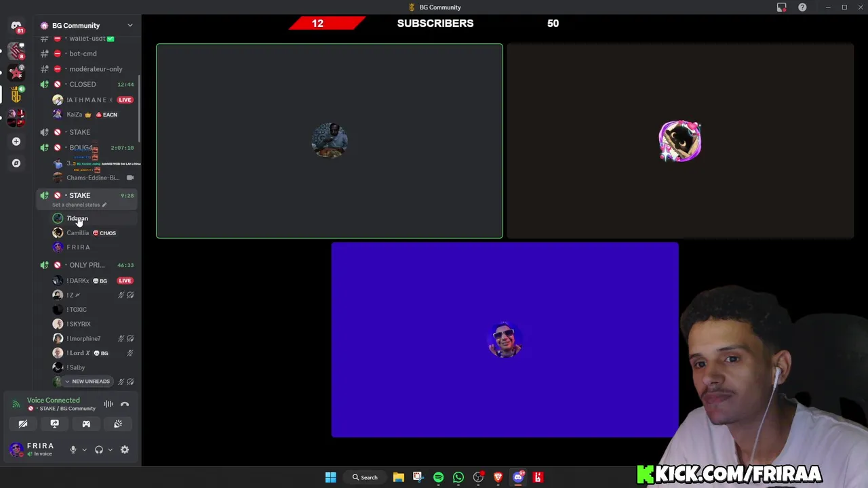
Task: Select user !TOXIC in voice list
Action: pyautogui.click(x=93, y=310)
